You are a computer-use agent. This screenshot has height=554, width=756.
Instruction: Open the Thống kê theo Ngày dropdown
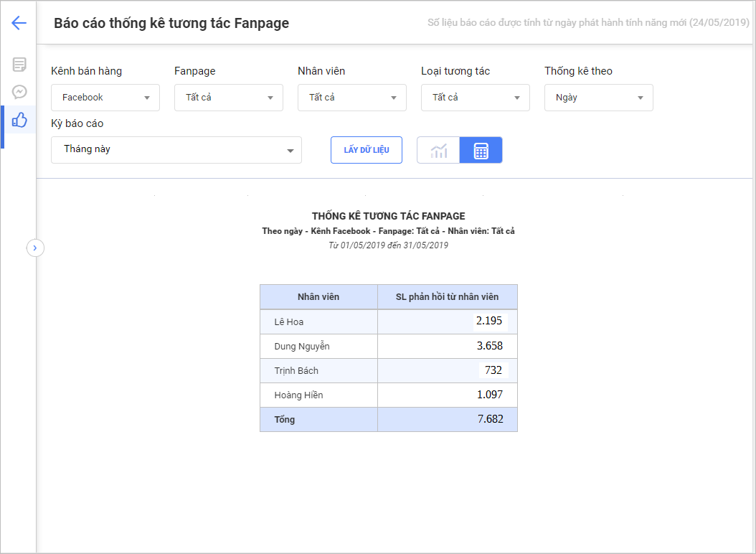pos(599,98)
